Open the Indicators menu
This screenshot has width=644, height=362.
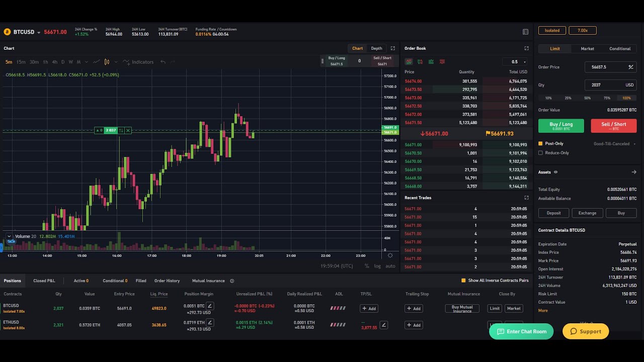[138, 62]
